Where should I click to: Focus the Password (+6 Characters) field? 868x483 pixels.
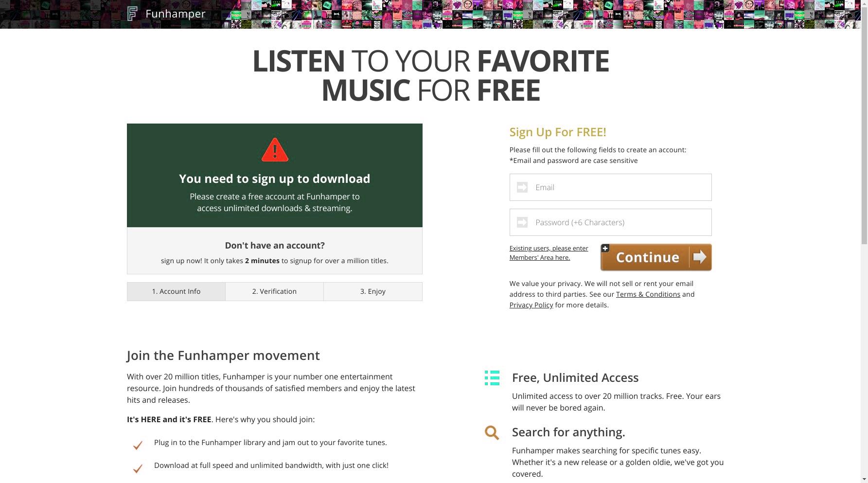610,222
